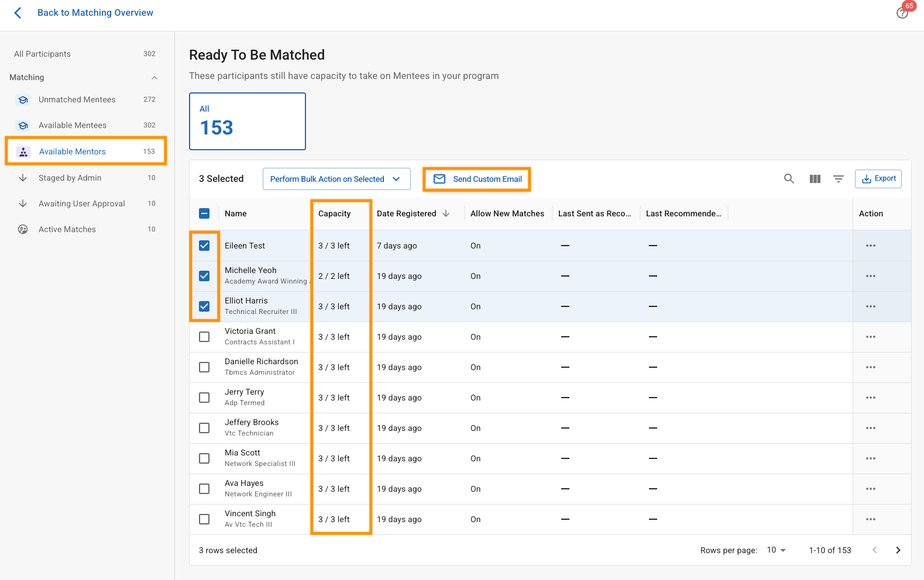
Task: Go back using the left arrow icon
Action: [18, 13]
